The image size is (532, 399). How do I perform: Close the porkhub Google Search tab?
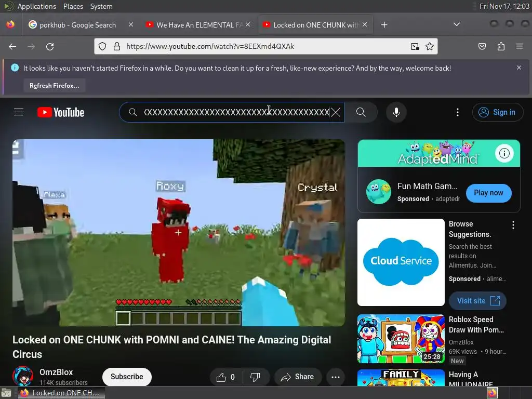pos(131,24)
